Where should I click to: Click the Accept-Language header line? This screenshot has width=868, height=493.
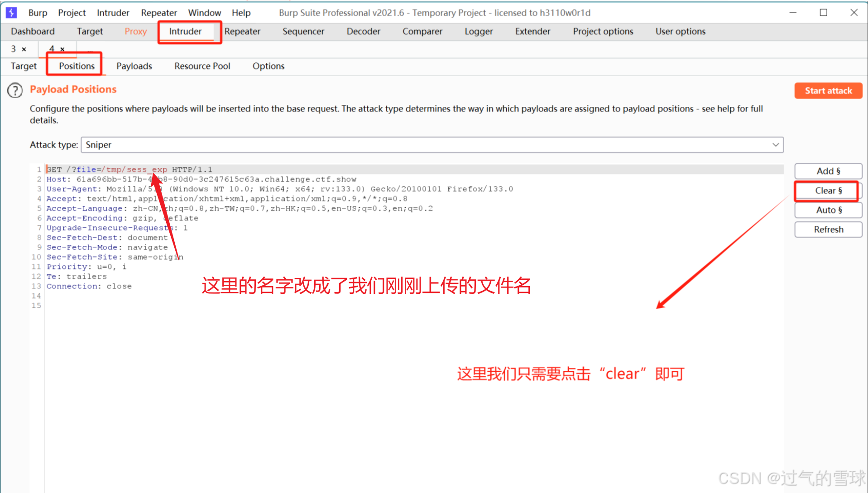click(x=240, y=208)
